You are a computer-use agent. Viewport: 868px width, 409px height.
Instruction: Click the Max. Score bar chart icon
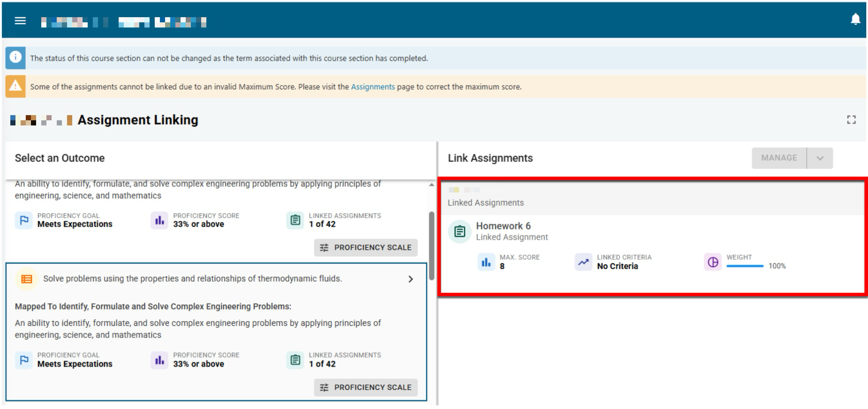(x=486, y=262)
